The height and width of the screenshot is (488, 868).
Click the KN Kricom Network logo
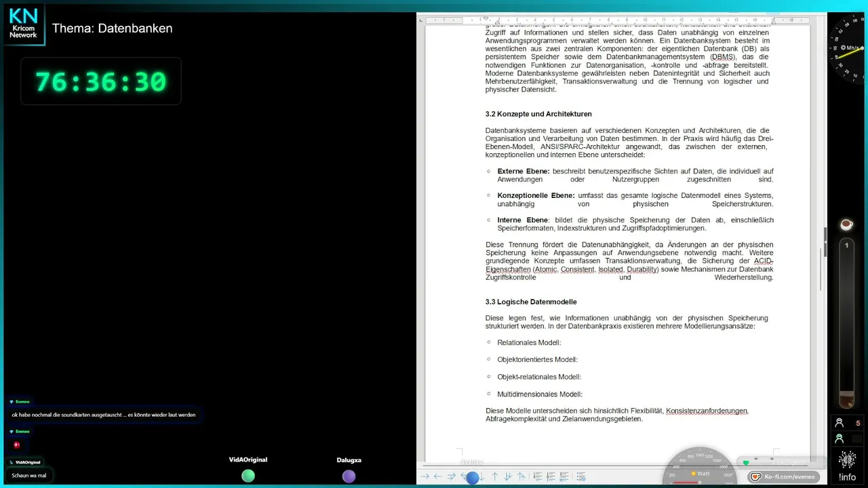point(24,24)
